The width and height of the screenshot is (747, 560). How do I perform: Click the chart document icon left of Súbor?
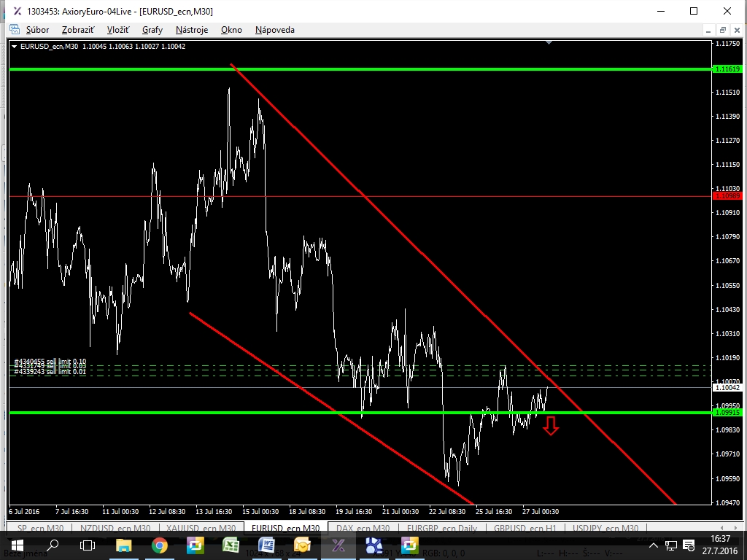coord(15,29)
